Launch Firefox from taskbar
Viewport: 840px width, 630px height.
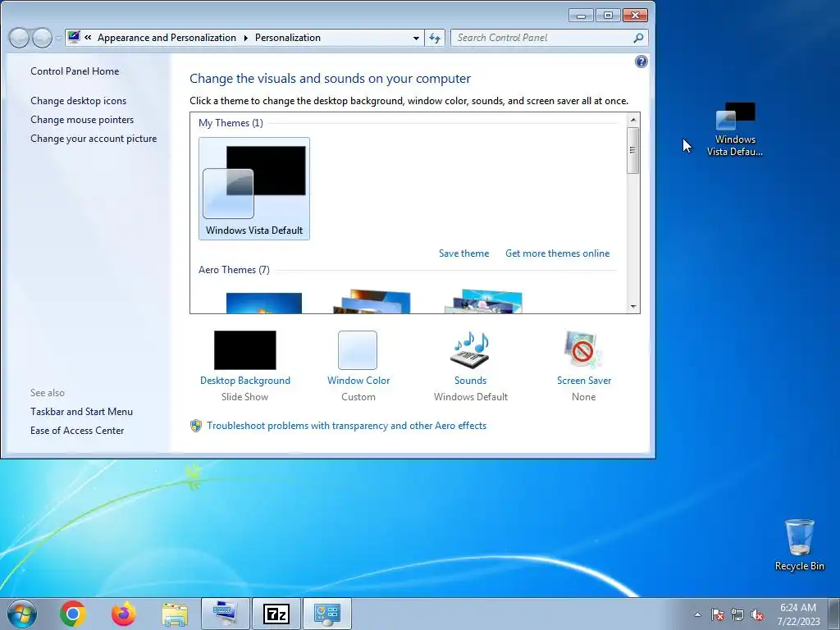click(124, 614)
